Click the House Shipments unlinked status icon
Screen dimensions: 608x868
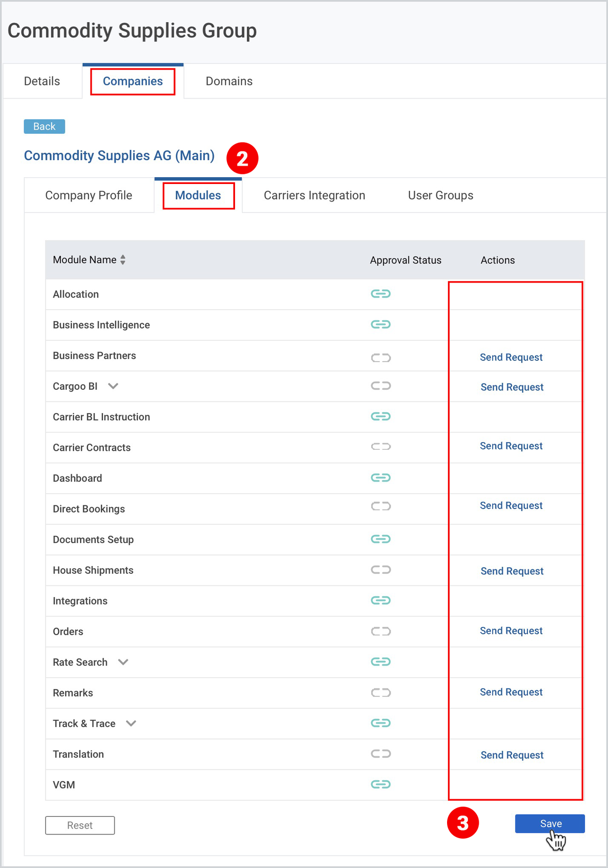[381, 570]
